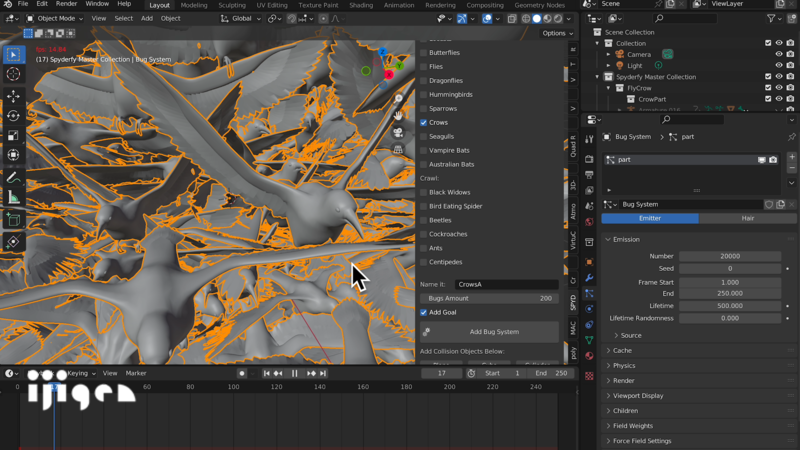Screen dimensions: 800x450
Task: Select solid viewport shading mode
Action: (x=537, y=18)
